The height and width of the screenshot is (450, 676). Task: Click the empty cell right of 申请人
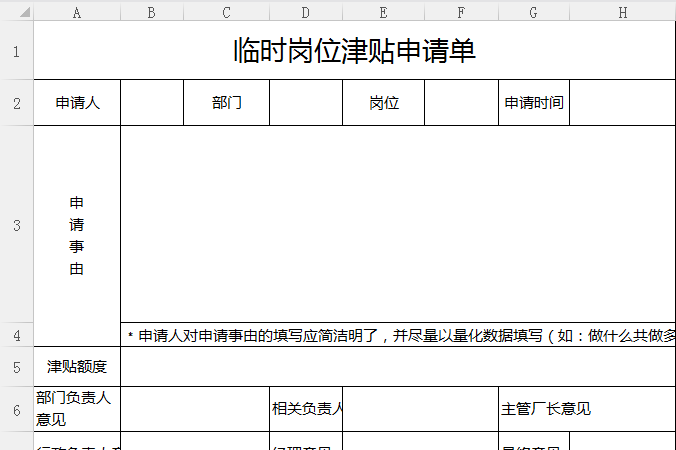152,103
